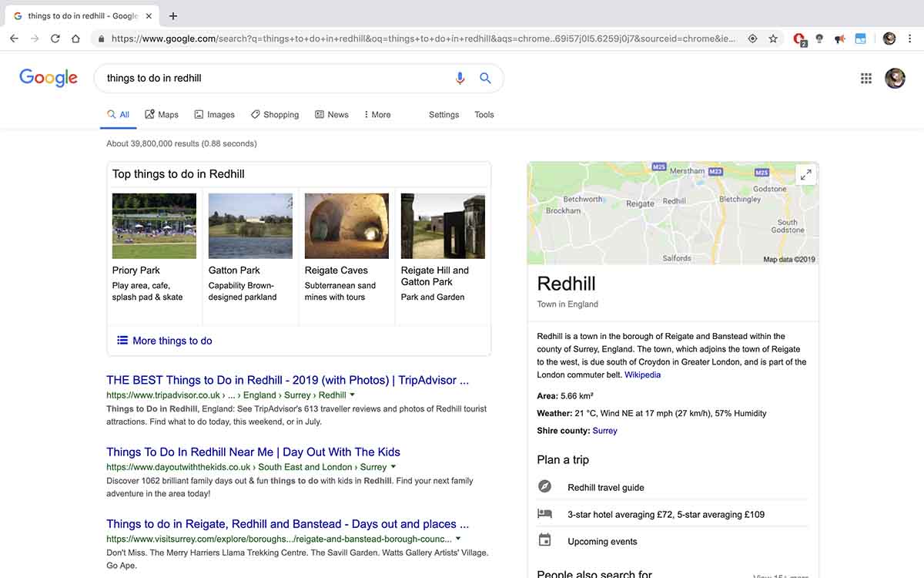Open Upcoming events via the calendar icon
This screenshot has width=924, height=578.
point(545,540)
